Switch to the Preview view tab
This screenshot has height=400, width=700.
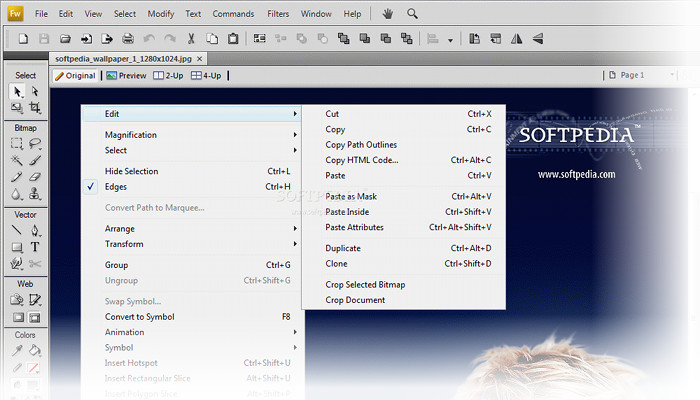tap(126, 75)
